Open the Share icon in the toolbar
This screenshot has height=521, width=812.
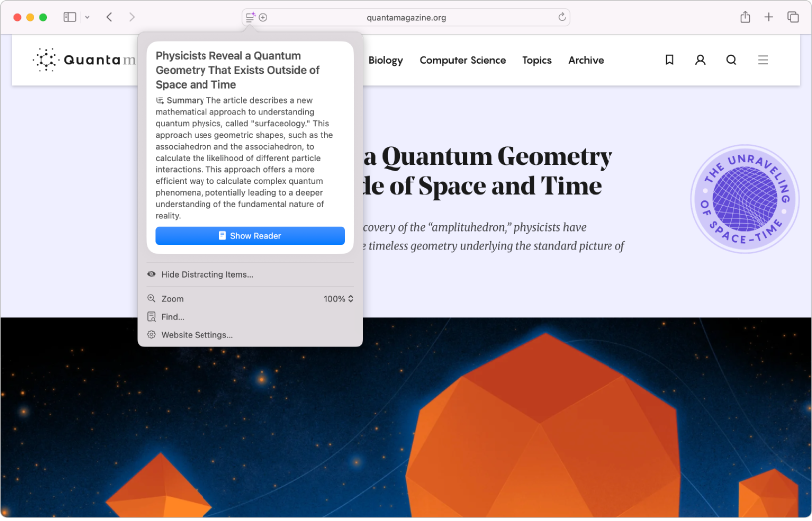tap(744, 17)
